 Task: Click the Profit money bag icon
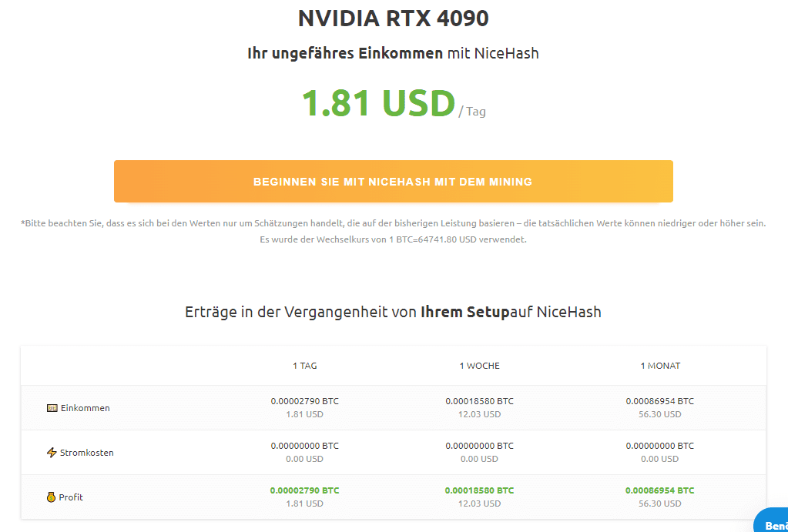coord(51,497)
